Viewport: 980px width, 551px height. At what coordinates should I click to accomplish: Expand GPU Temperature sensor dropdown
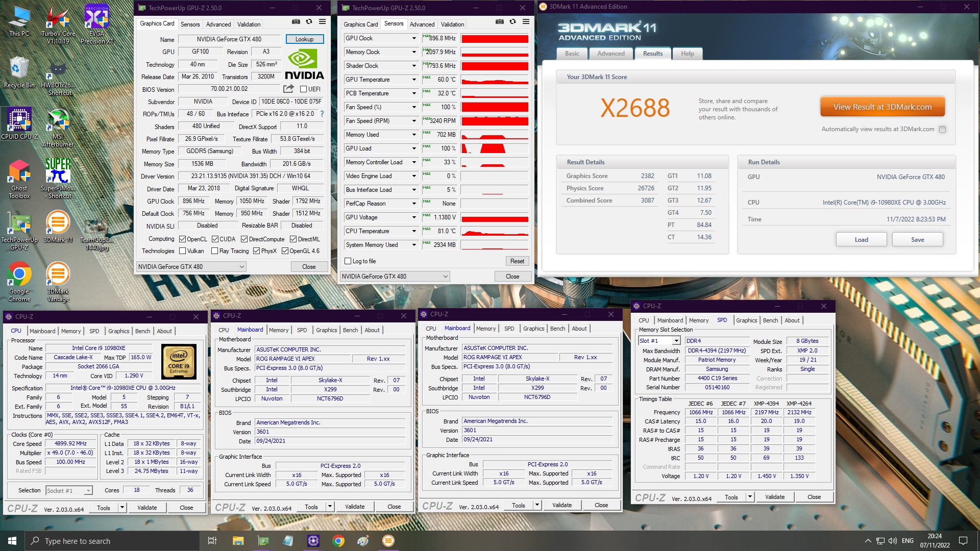pos(414,80)
